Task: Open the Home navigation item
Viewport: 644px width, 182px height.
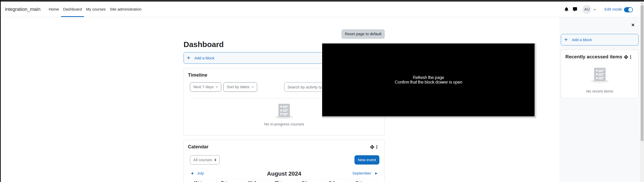Action: (54, 9)
